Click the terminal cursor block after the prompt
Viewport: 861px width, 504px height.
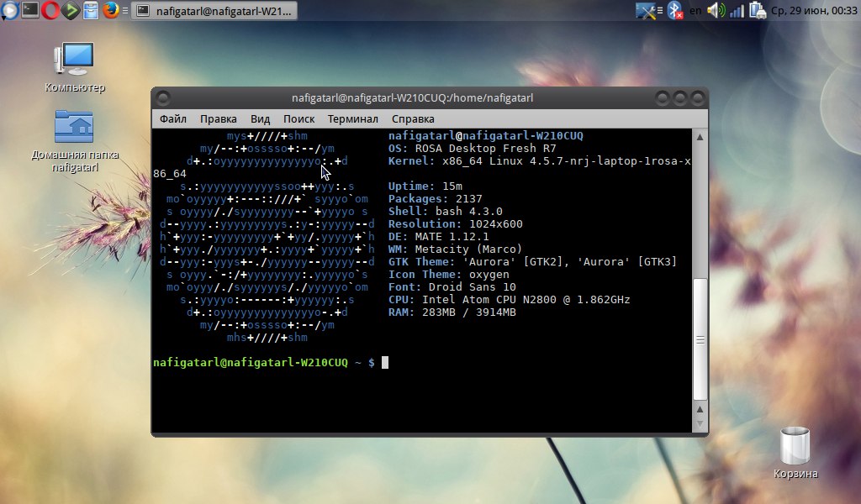(x=385, y=363)
